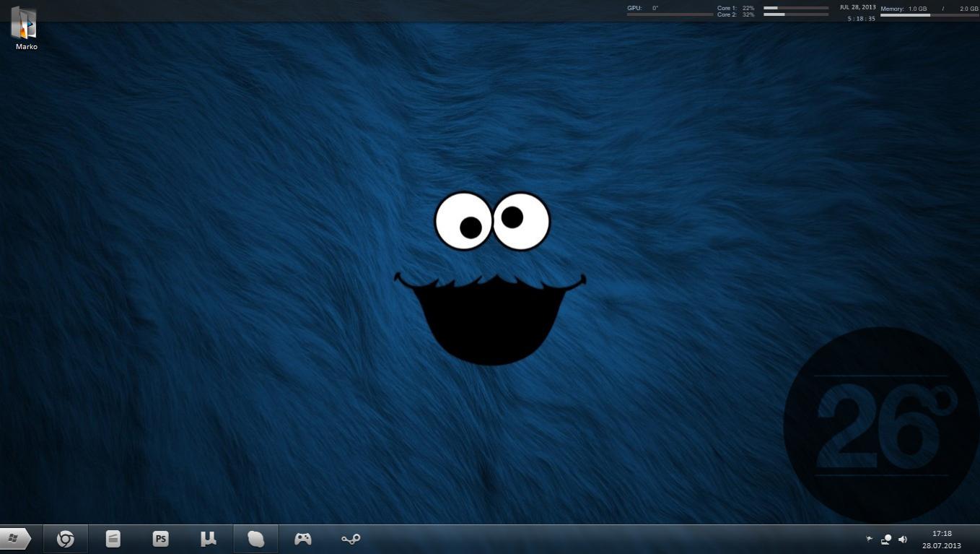Launch Google Chrome from the taskbar

(66, 539)
